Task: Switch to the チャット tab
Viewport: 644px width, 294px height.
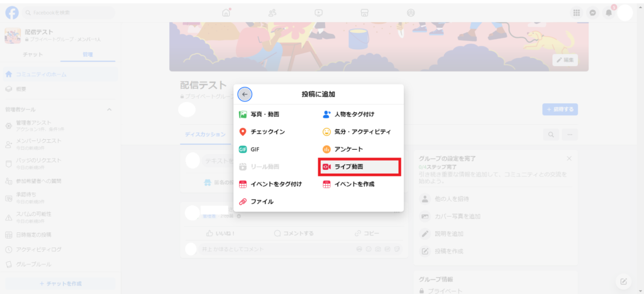Action: (33, 55)
